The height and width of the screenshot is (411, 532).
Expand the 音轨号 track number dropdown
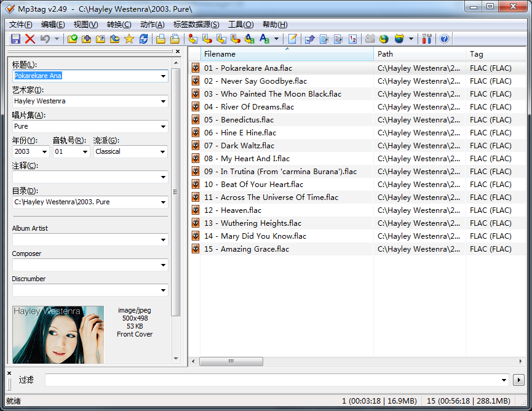pyautogui.click(x=85, y=152)
